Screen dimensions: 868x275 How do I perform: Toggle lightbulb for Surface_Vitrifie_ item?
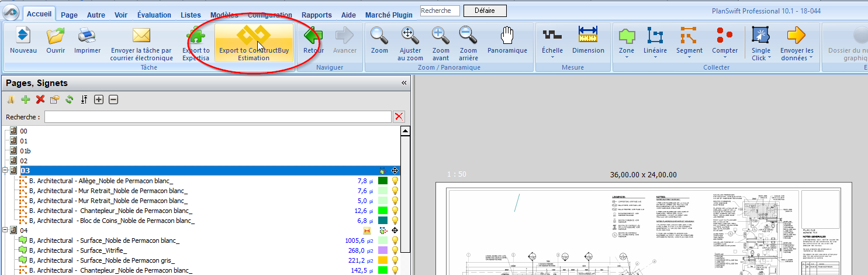(395, 250)
